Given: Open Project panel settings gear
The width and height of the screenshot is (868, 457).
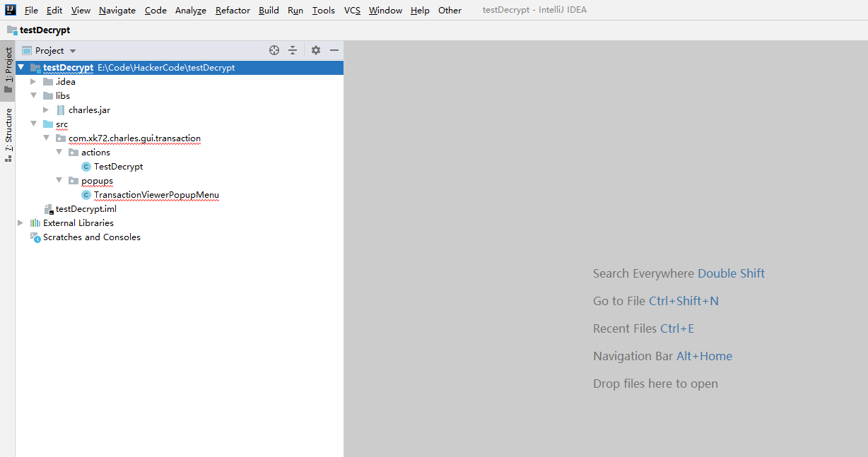Looking at the screenshot, I should tap(316, 50).
